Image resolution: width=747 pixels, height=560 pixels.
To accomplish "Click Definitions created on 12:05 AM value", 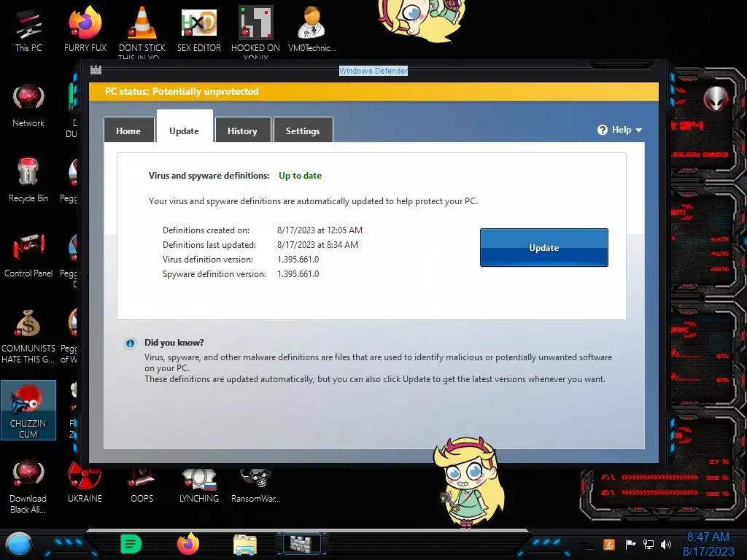I will tap(320, 230).
